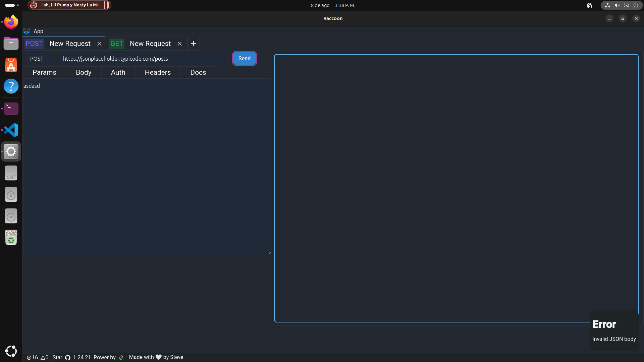Viewport: 644px width, 362px height.
Task: Click the Power by logo icon
Action: [121, 358]
